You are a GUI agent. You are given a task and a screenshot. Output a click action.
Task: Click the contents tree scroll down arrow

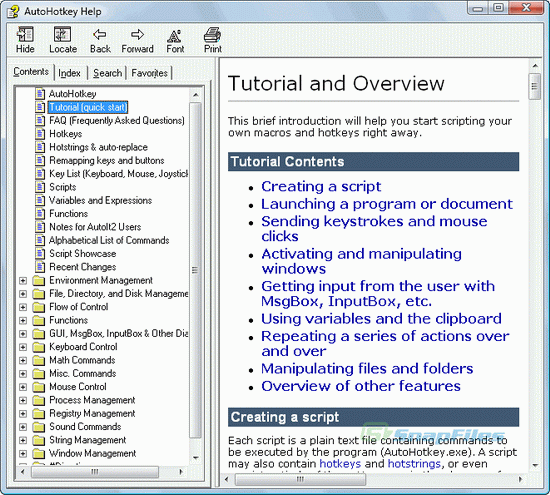pyautogui.click(x=195, y=457)
